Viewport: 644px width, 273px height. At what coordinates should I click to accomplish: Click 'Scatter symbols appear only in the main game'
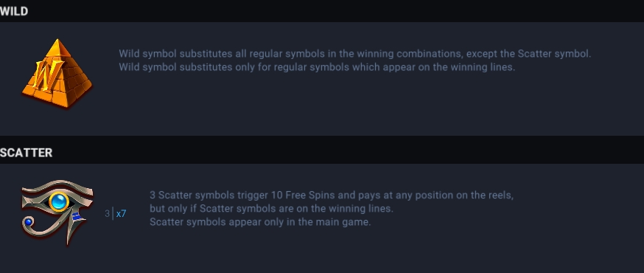(x=260, y=222)
